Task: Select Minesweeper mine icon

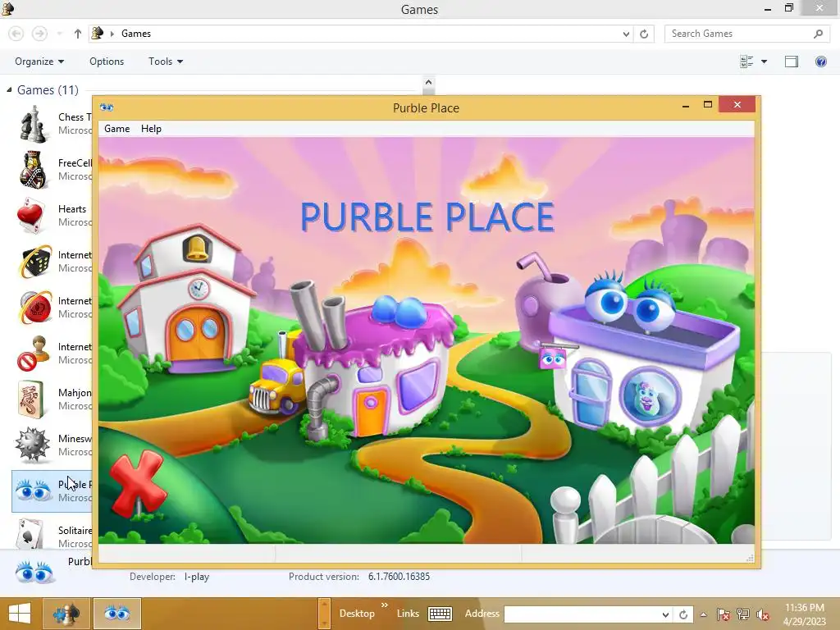Action: 32,445
